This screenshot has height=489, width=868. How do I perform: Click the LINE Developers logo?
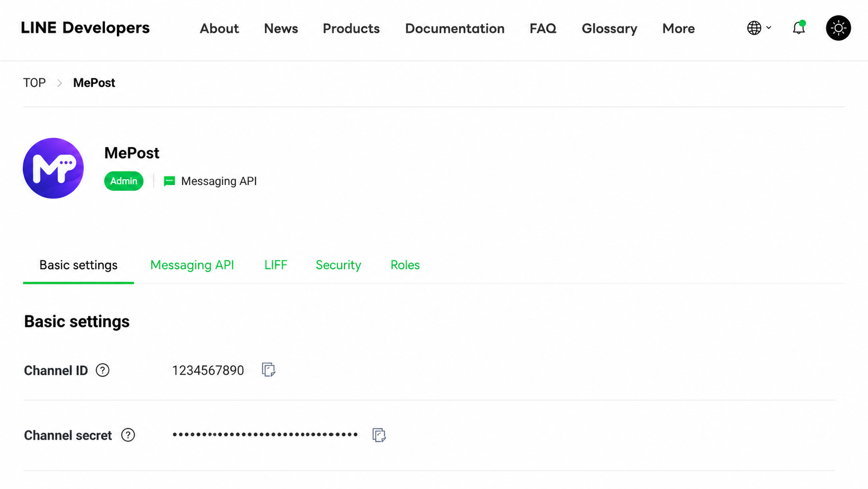click(x=85, y=28)
